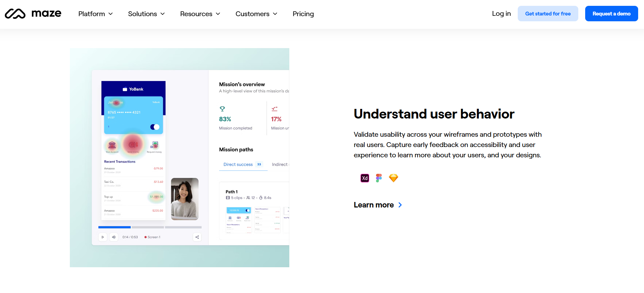Expand the Resources menu
The width and height of the screenshot is (644, 293).
coord(200,14)
